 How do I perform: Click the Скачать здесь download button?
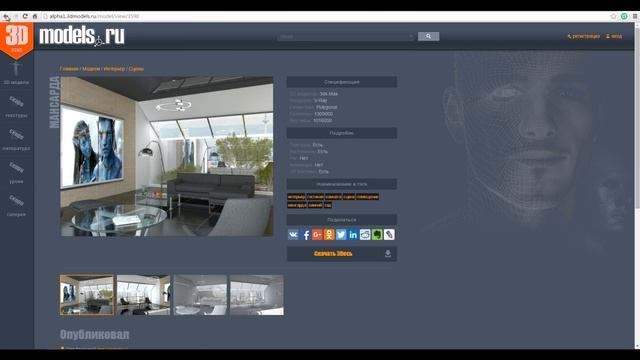tap(342, 254)
